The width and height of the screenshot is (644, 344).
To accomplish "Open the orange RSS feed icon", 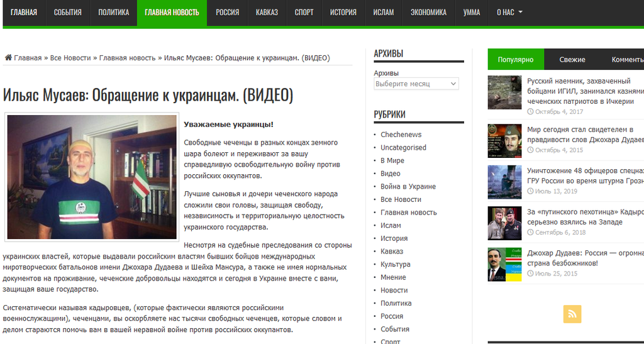I will (x=572, y=314).
